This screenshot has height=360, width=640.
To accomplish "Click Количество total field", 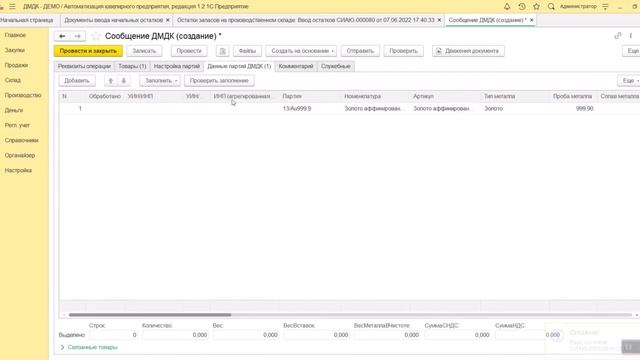I will tap(175, 335).
